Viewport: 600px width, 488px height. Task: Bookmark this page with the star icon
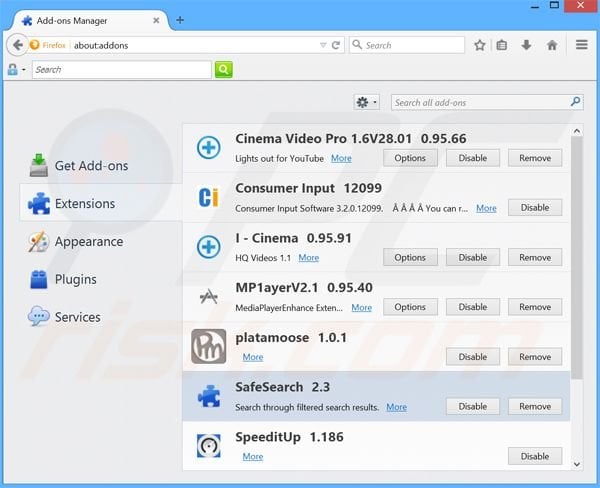tap(479, 45)
